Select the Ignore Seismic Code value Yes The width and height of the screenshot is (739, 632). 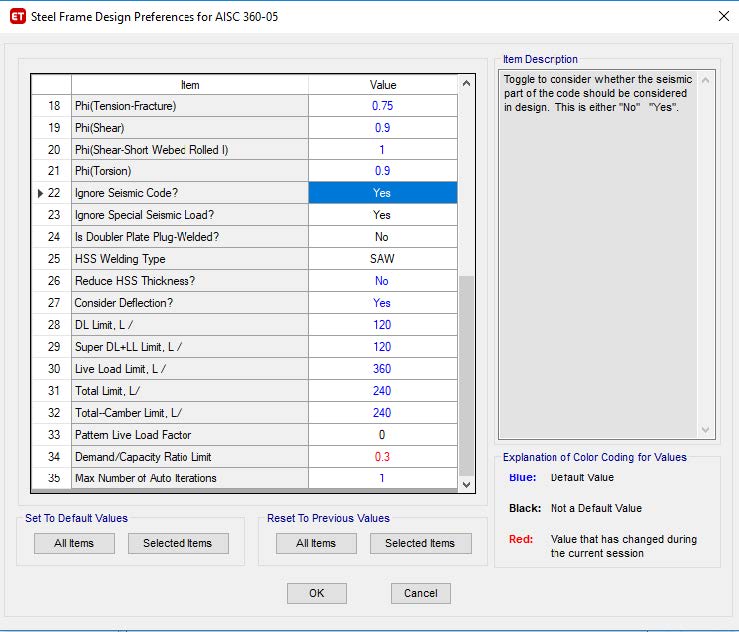point(383,193)
